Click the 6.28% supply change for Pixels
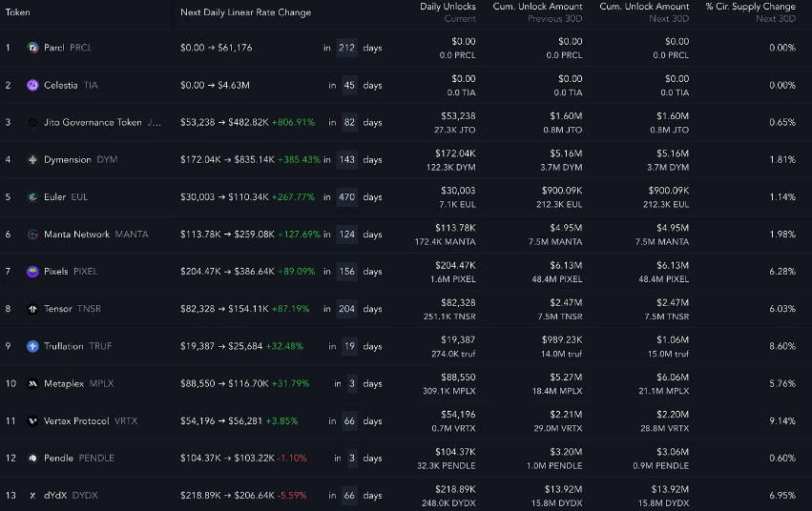Screen dimensions: 812x511 tap(782, 272)
